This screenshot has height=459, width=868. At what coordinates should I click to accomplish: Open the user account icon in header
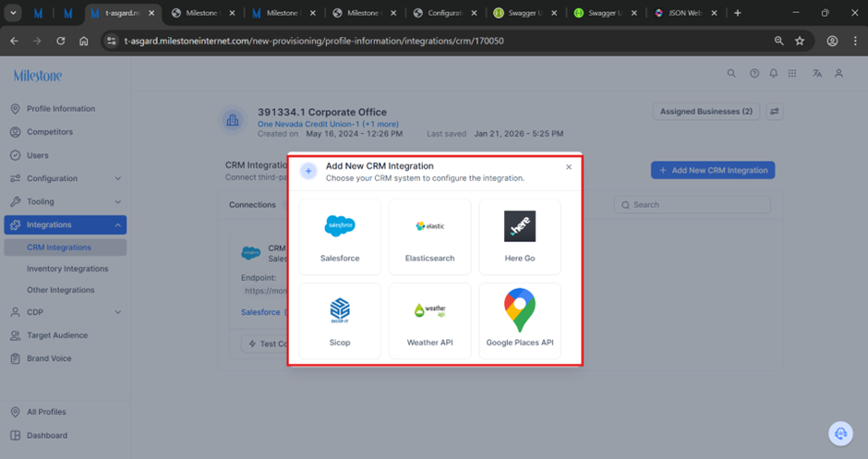pyautogui.click(x=838, y=73)
